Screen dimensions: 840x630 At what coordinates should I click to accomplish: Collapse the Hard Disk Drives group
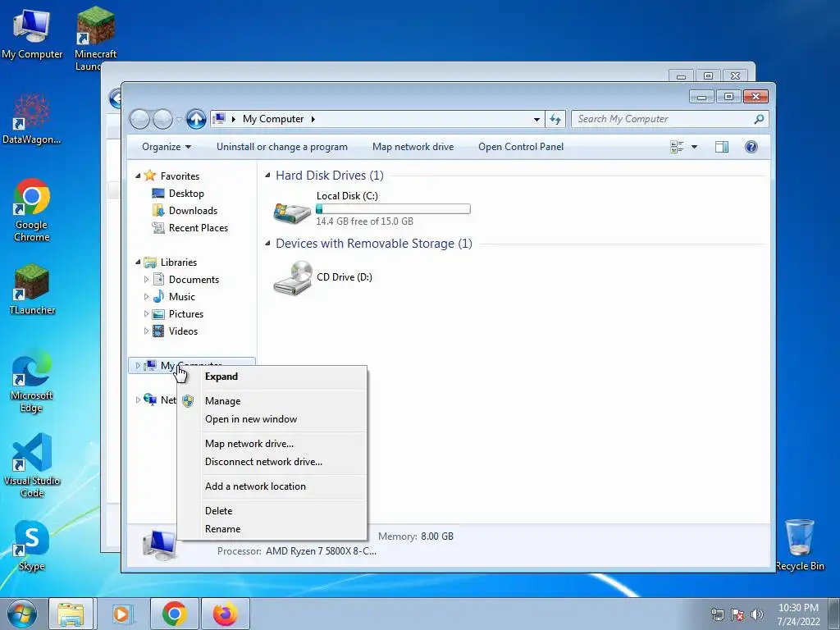tap(268, 176)
